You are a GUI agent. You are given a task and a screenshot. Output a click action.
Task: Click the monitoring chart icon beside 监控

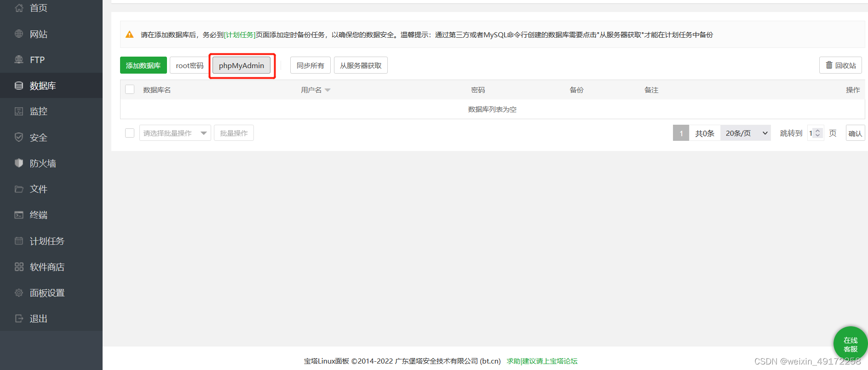pyautogui.click(x=19, y=111)
